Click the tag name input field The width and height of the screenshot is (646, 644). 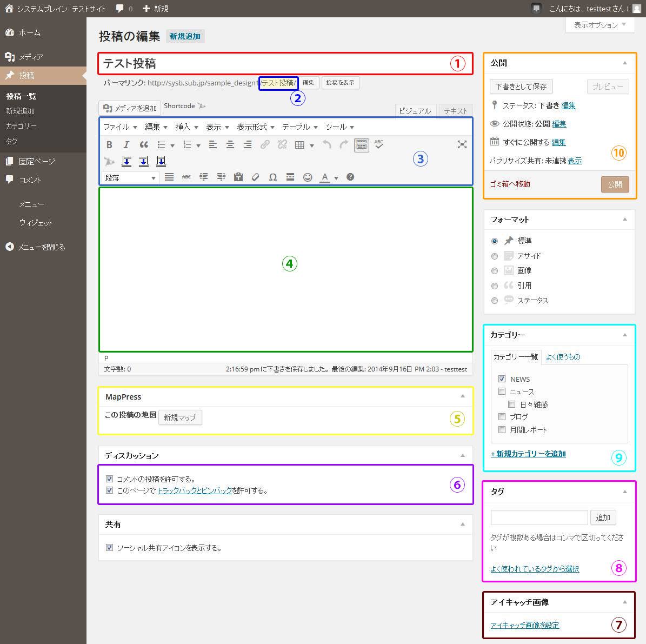click(539, 517)
